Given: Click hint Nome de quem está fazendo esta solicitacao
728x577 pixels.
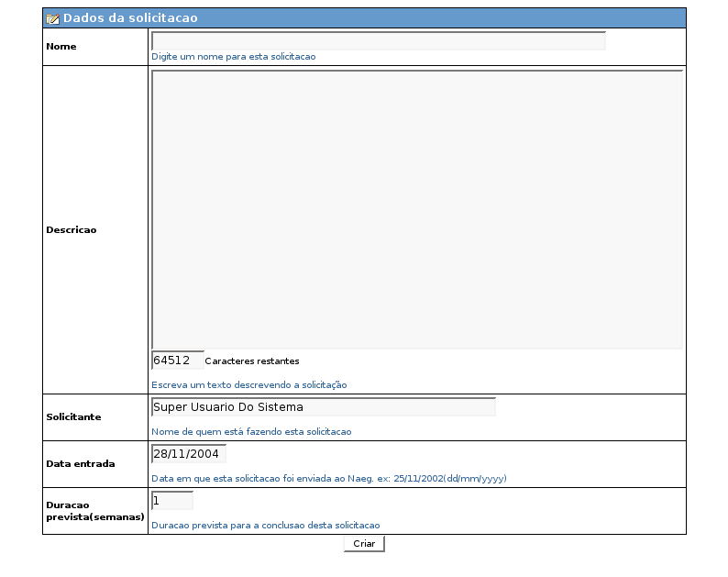Looking at the screenshot, I should tap(251, 432).
